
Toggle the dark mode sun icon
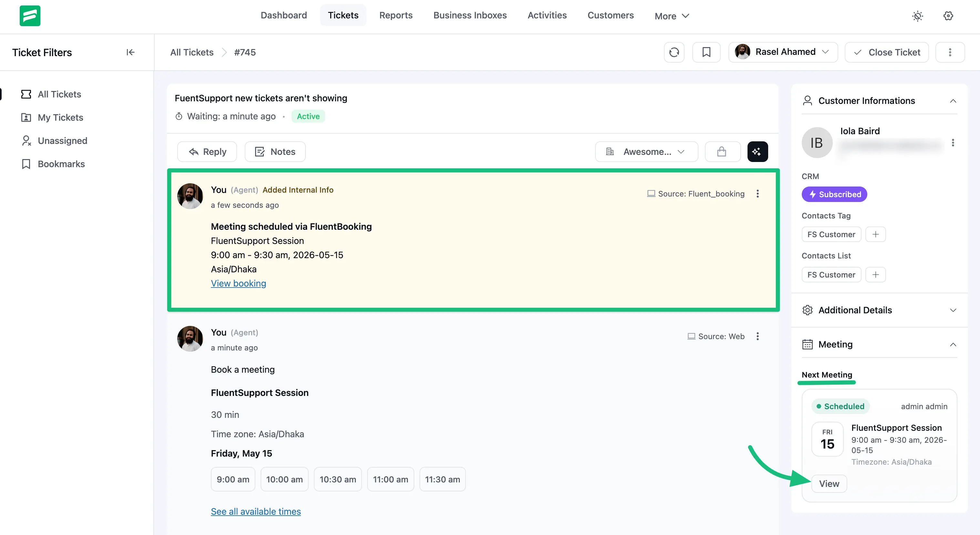(x=918, y=15)
